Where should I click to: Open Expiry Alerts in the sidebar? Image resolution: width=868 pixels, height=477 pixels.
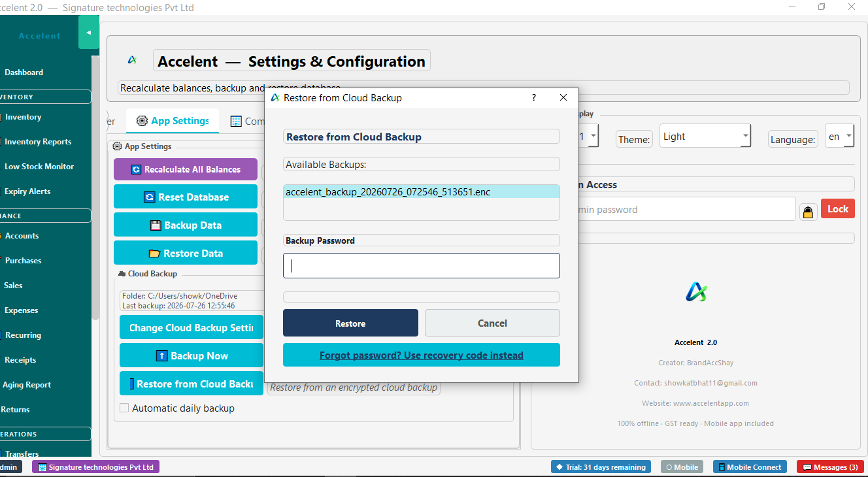click(27, 191)
